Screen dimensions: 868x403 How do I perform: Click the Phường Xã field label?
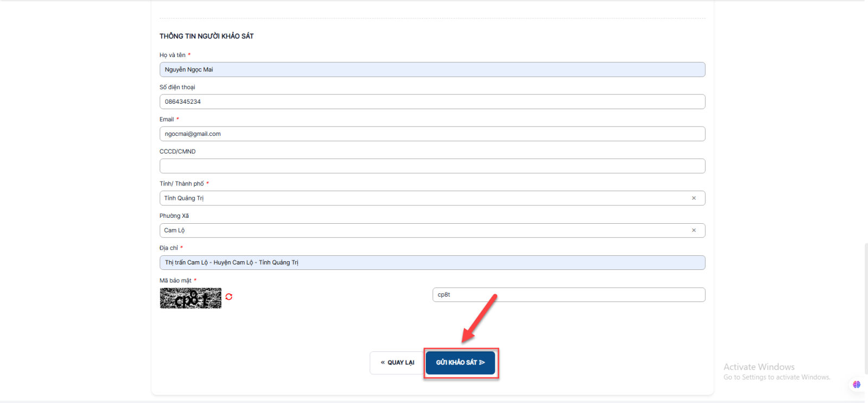[x=174, y=216]
